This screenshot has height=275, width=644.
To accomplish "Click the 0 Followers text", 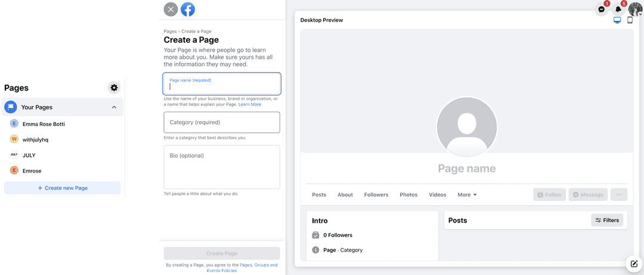I will pos(338,236).
